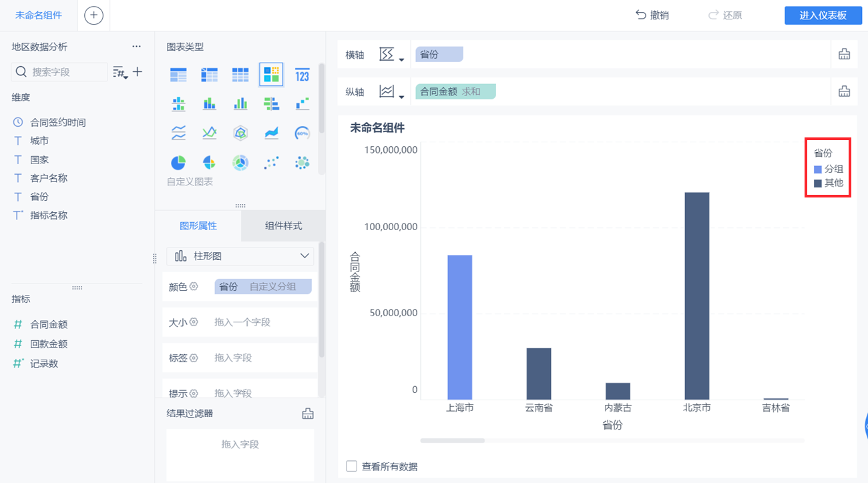Image resolution: width=868 pixels, height=483 pixels.
Task: Toggle the lock icon on the 横轴 row
Action: coord(844,55)
